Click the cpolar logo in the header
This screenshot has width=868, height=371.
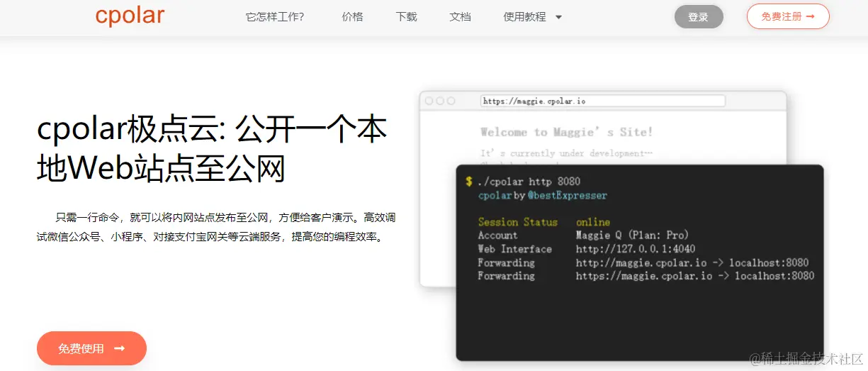[130, 16]
